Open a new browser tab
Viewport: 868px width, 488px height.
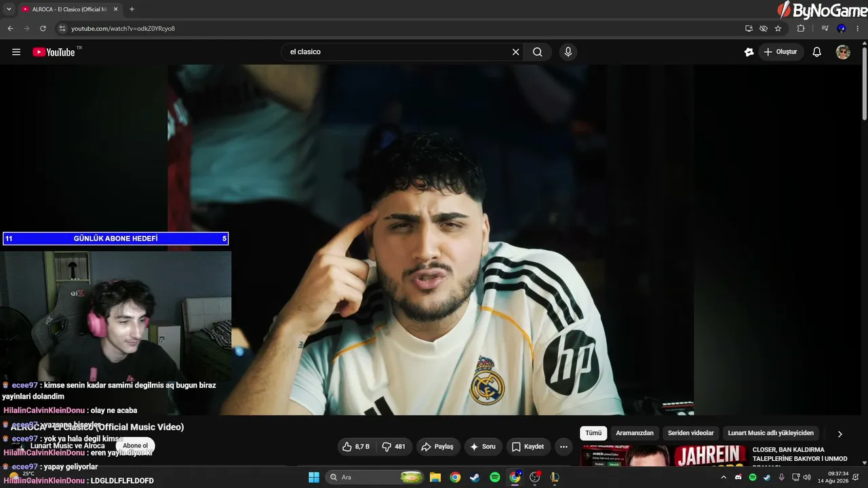pyautogui.click(x=132, y=9)
